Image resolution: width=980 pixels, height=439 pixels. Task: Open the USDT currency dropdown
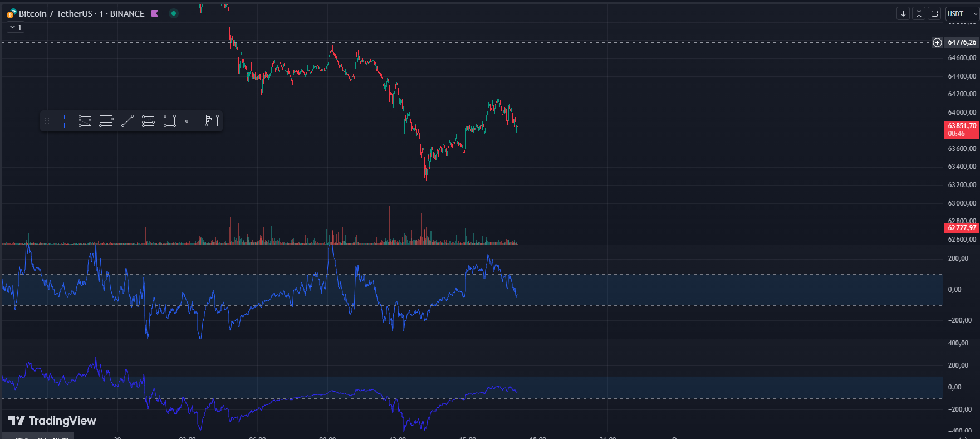point(962,13)
